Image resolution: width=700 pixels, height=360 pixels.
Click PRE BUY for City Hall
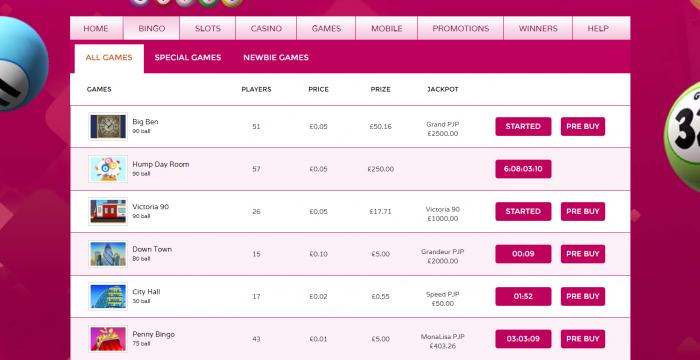[x=583, y=296]
